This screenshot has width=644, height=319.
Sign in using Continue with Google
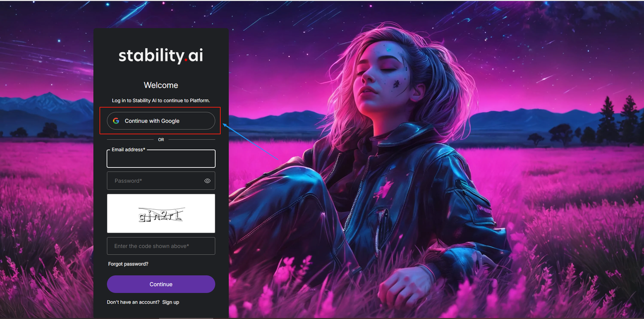click(161, 121)
